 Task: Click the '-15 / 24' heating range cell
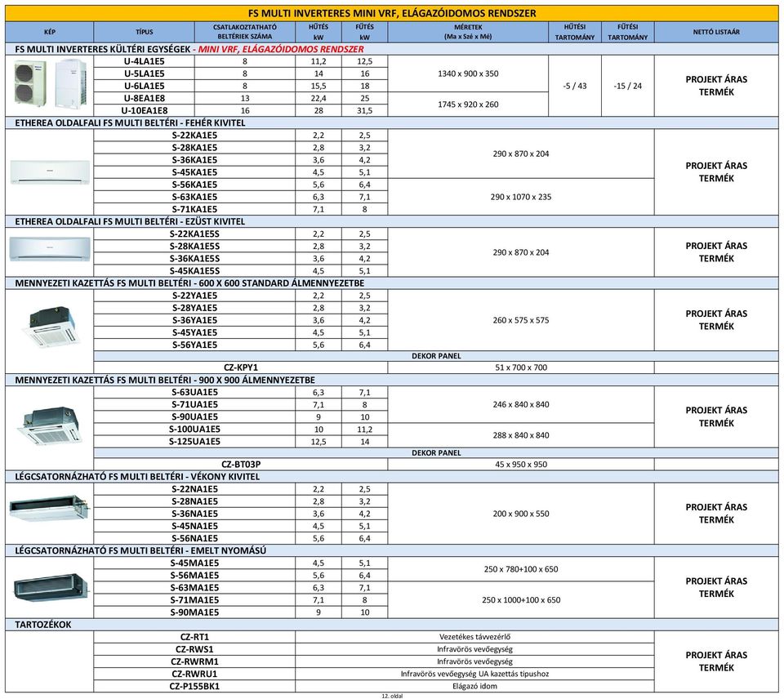[628, 86]
